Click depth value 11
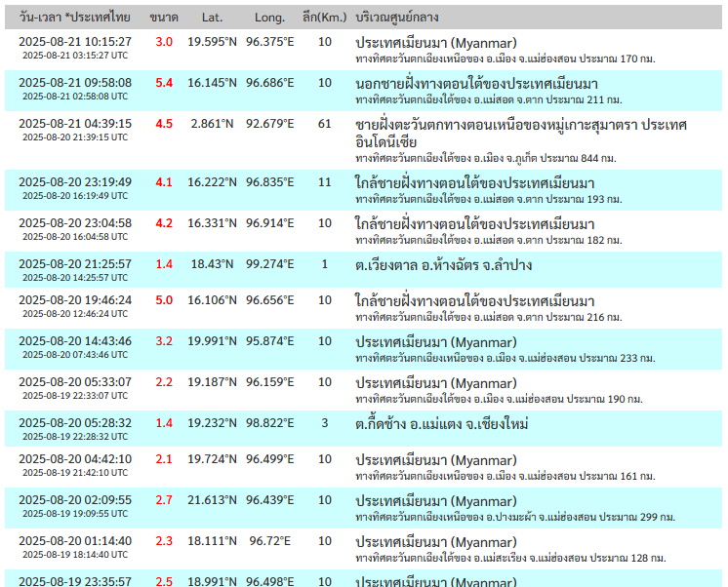The width and height of the screenshot is (728, 587). 325,182
